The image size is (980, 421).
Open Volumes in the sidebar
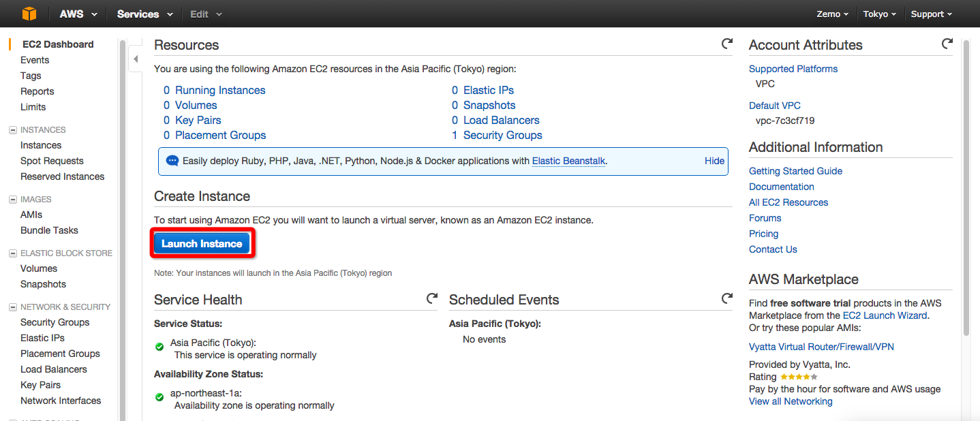point(39,268)
